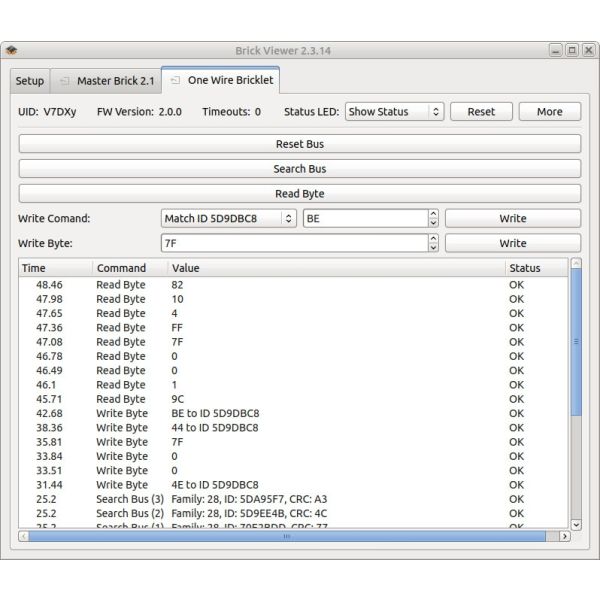Click the Timeouts 0 label
This screenshot has width=600, height=600.
pyautogui.click(x=232, y=112)
